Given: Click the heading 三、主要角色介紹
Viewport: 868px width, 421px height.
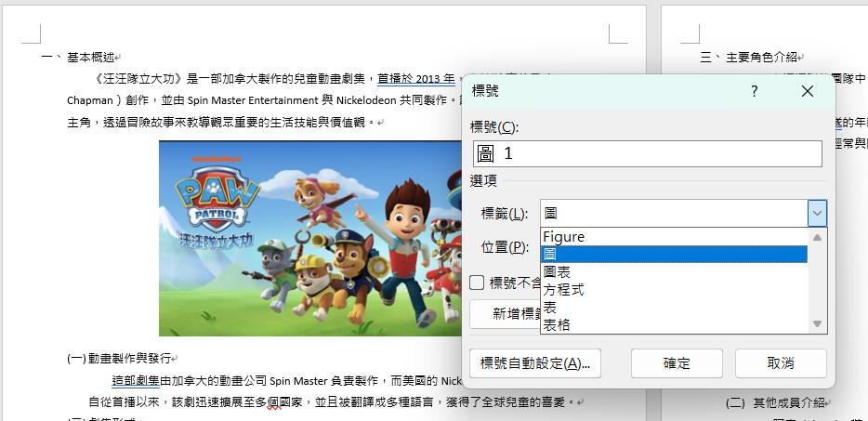Looking at the screenshot, I should click(748, 57).
